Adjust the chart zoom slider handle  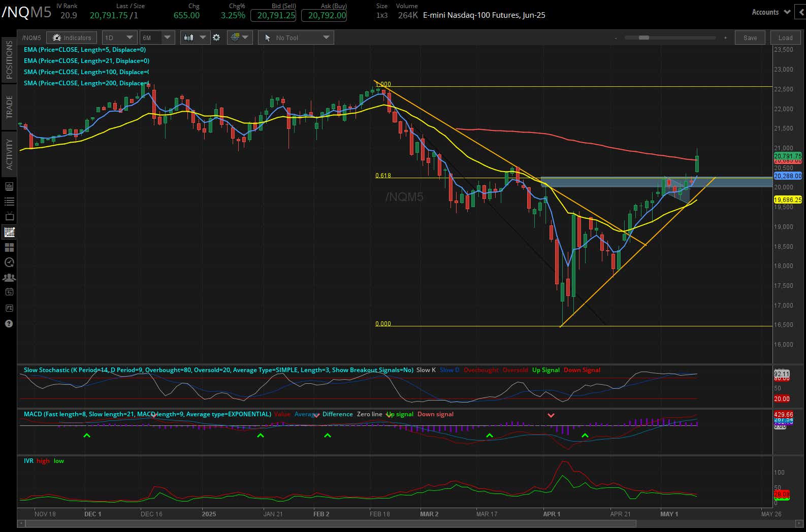click(x=644, y=38)
